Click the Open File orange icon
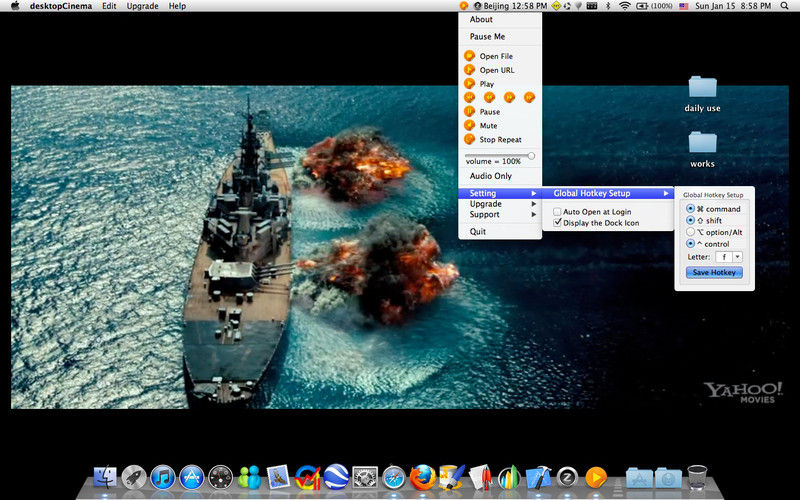 point(469,56)
